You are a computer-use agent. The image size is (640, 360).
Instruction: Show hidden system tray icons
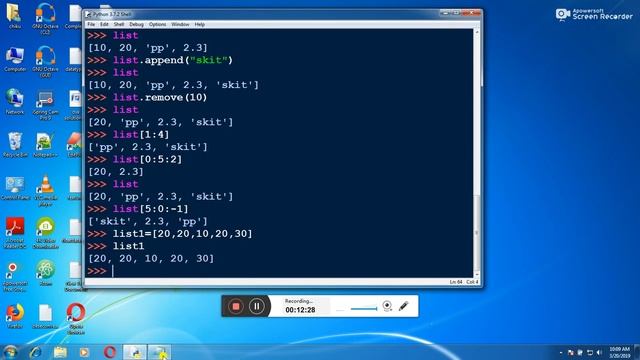[561, 353]
